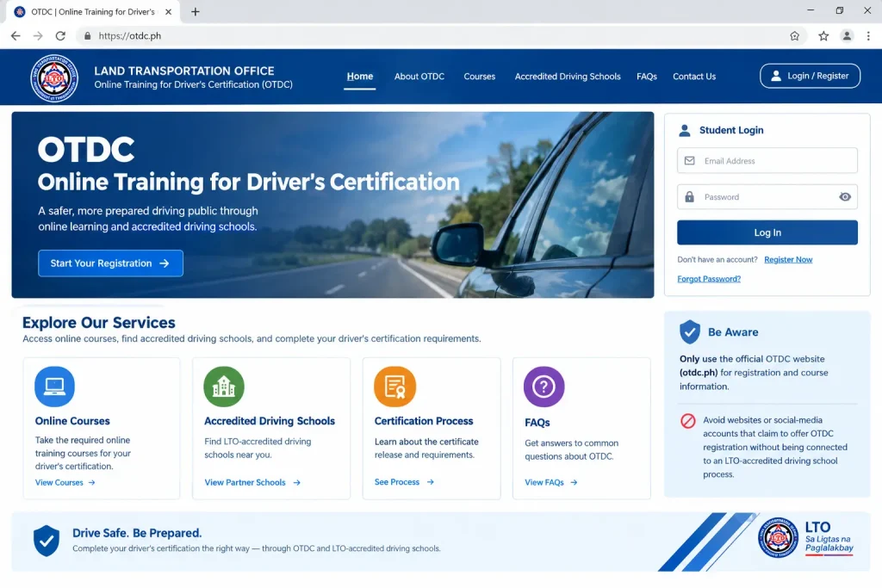Follow the Register Now link
Viewport: 882px width, 588px height.
788,260
